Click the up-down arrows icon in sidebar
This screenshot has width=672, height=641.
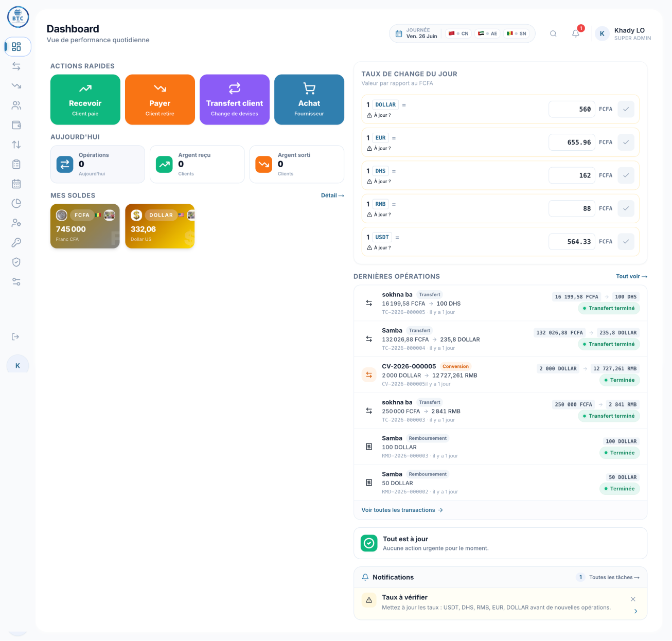16,145
